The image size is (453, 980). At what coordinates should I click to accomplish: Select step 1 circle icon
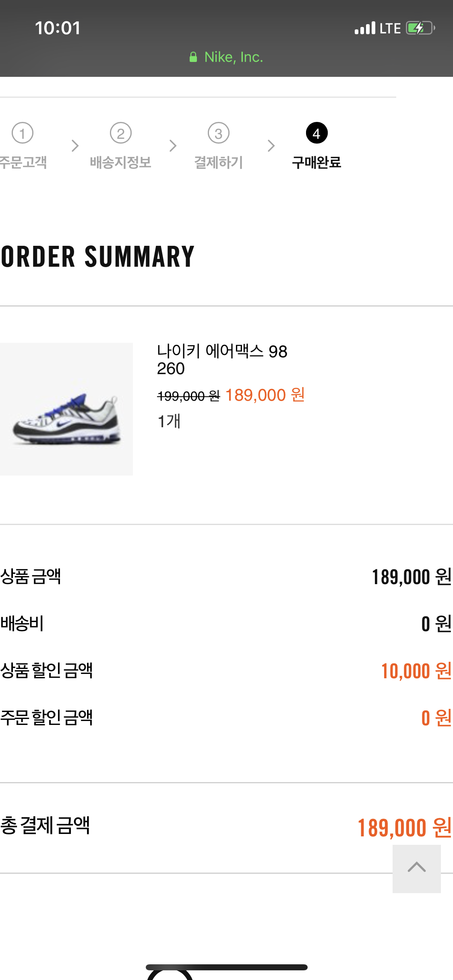tap(23, 133)
